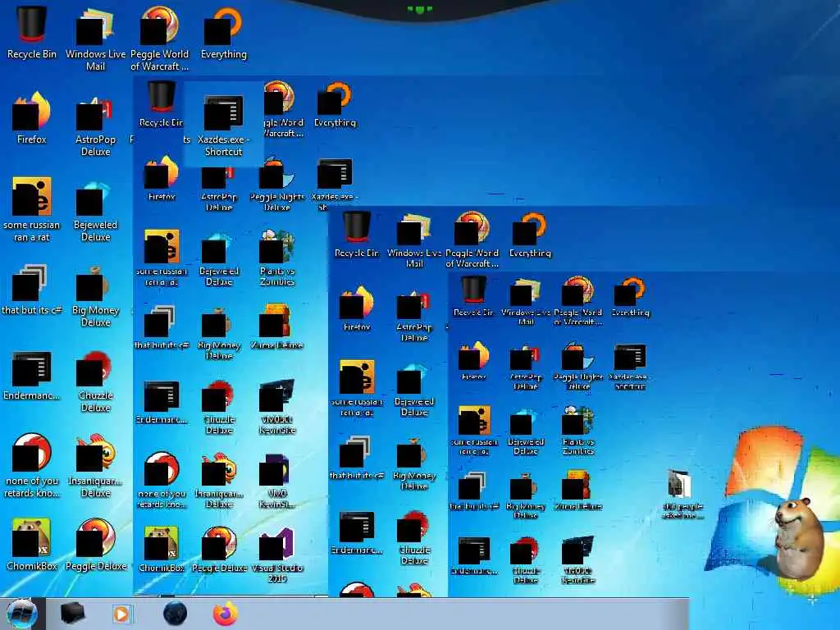Select Recycle Bin on the main undistorted desktop

[x=32, y=33]
